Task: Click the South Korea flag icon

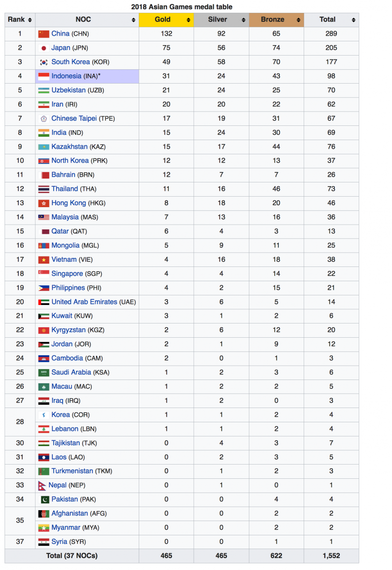Action: pyautogui.click(x=44, y=62)
